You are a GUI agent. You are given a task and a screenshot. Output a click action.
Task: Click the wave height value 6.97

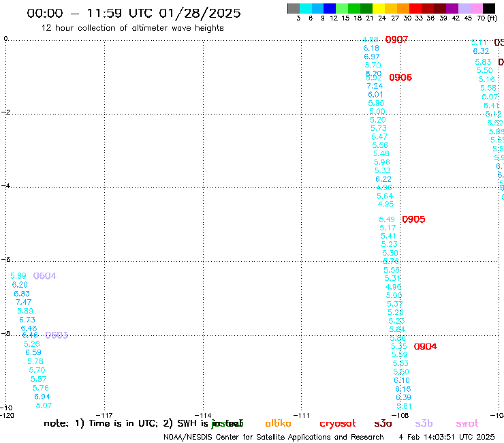click(x=372, y=57)
